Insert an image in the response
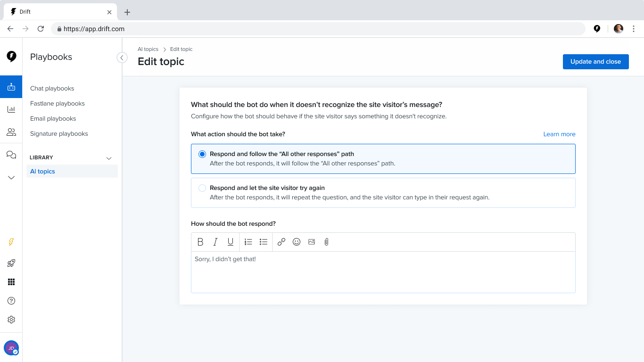This screenshot has width=644, height=362. tap(312, 242)
